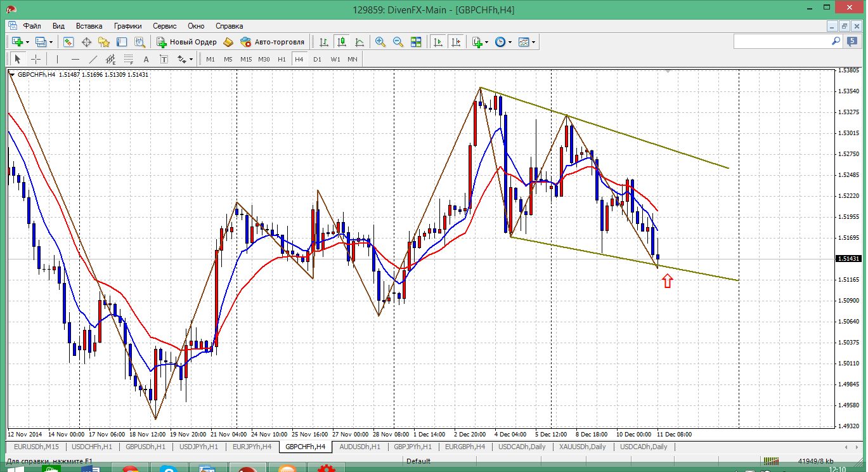Switch chart to line chart type

[x=360, y=42]
